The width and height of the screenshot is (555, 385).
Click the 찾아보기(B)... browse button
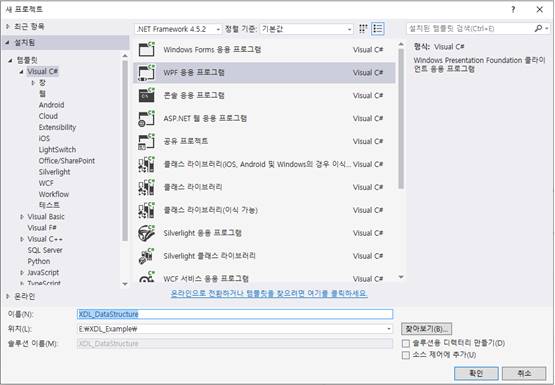427,329
